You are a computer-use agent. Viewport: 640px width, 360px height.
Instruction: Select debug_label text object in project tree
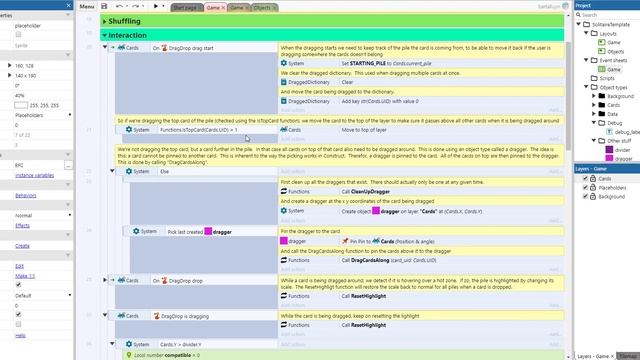point(623,132)
